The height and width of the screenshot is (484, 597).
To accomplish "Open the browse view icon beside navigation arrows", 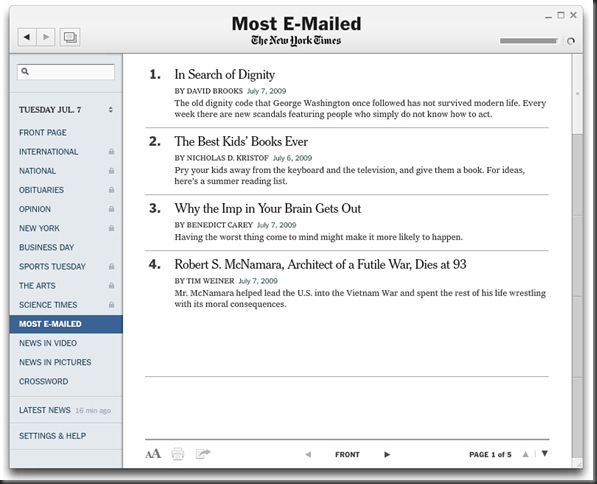I will pos(70,37).
